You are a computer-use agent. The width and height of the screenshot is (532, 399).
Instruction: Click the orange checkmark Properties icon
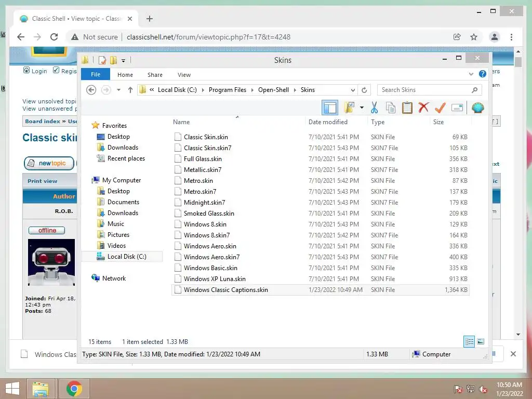pos(440,108)
